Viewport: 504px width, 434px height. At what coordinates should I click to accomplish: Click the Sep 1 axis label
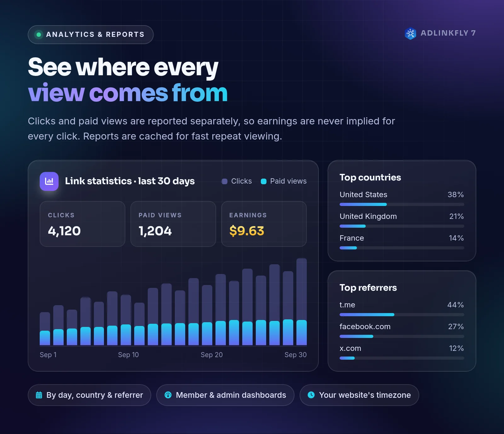48,355
